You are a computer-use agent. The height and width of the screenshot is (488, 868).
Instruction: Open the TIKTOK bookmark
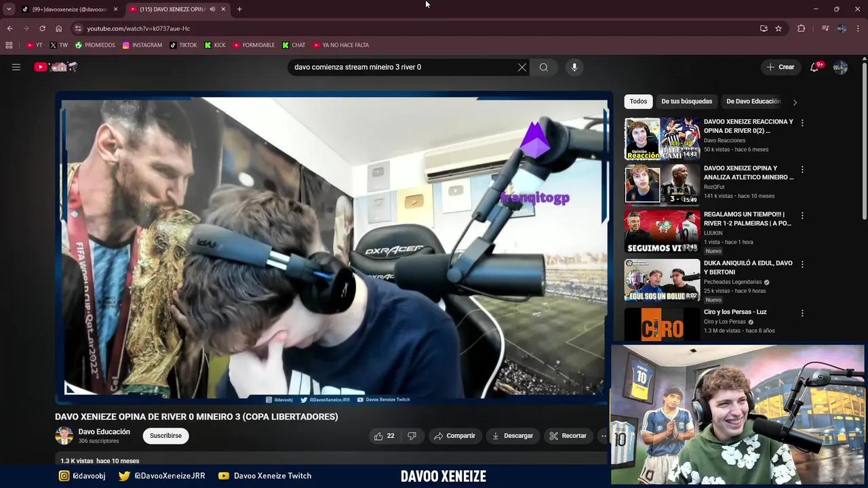[183, 45]
